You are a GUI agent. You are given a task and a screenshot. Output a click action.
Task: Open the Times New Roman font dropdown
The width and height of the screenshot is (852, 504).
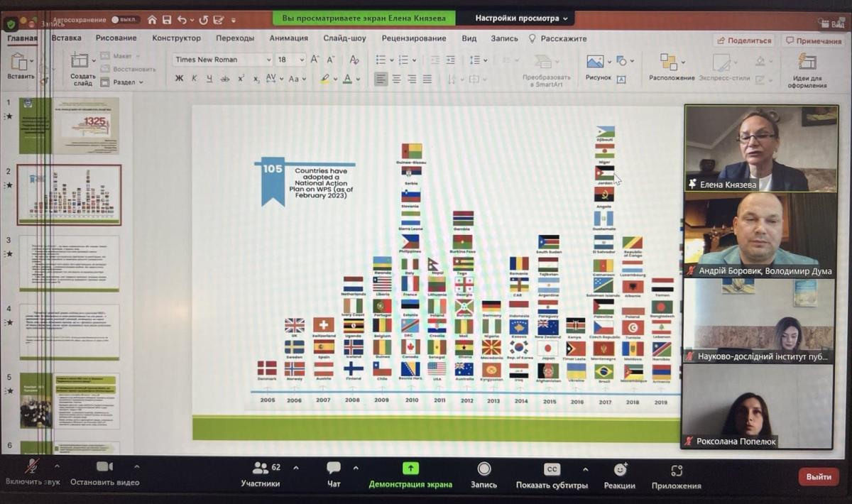pyautogui.click(x=223, y=60)
